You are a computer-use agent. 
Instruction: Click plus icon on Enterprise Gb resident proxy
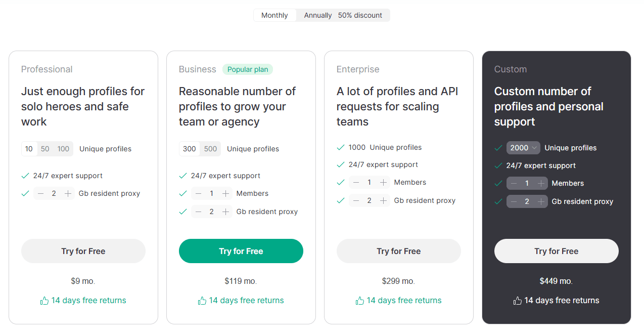tap(383, 200)
